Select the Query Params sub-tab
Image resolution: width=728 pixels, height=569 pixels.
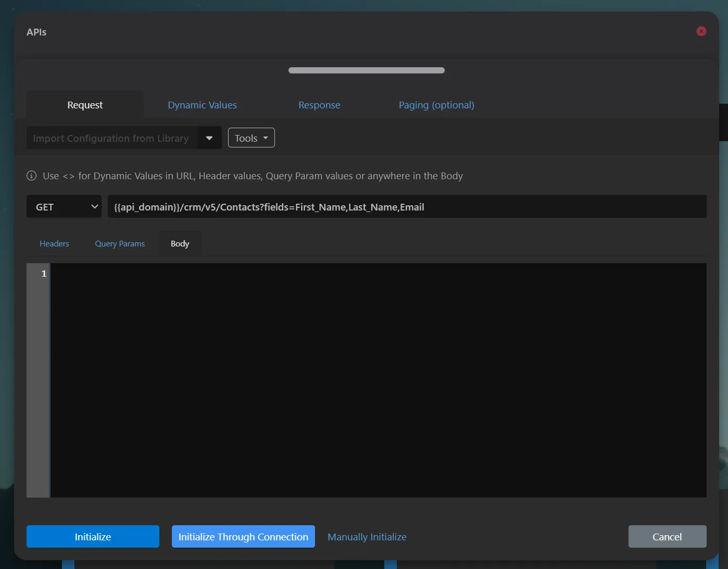pos(120,243)
